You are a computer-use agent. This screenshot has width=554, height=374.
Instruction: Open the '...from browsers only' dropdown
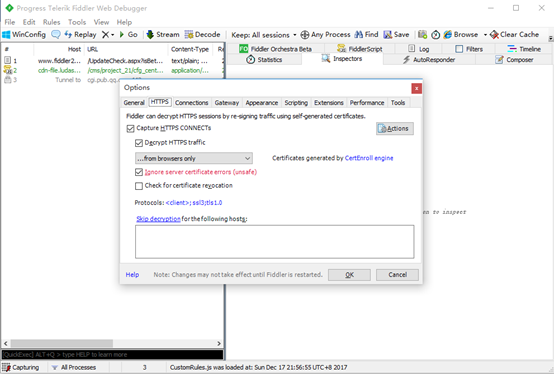(x=194, y=158)
